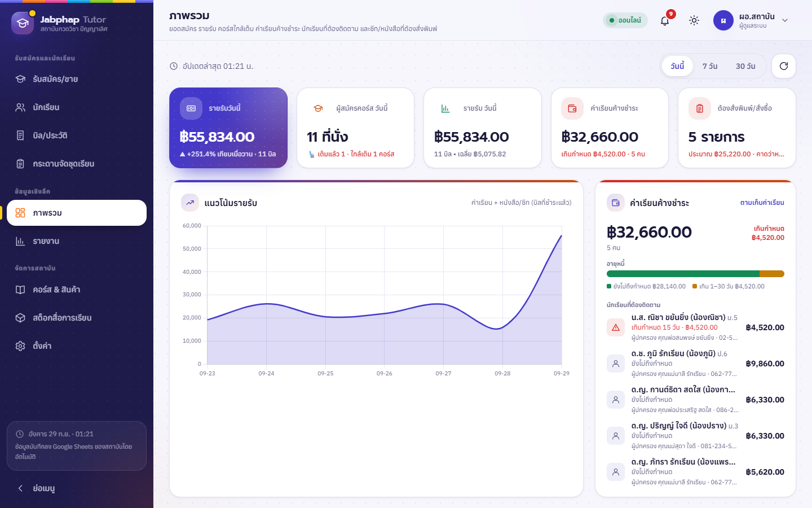This screenshot has height=508, width=812.
Task: Click the user avatar circle ผ
Action: coord(723,20)
